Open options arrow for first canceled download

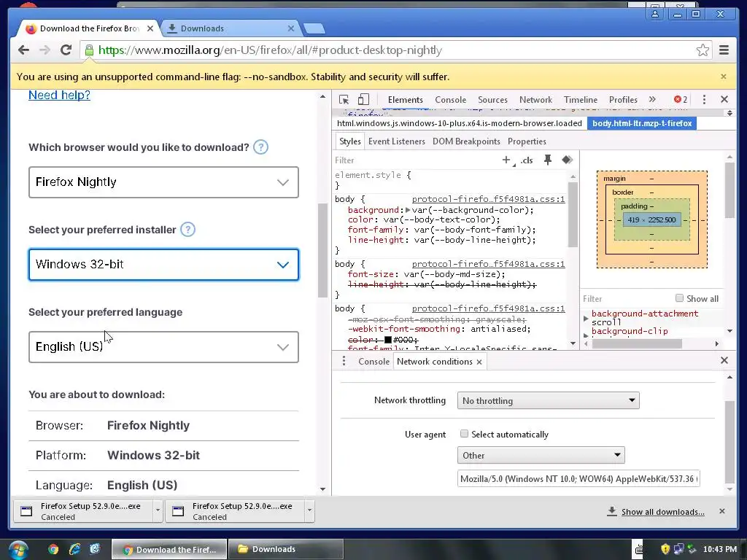[x=158, y=510]
